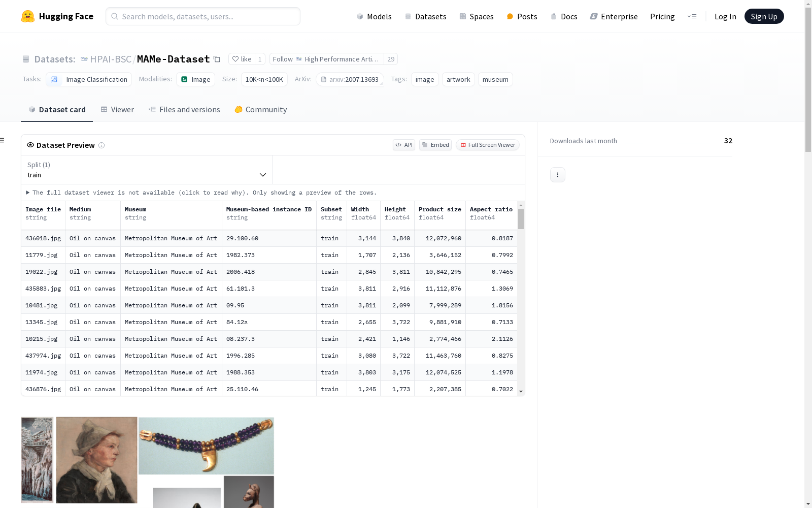Viewport: 812px width, 508px height.
Task: Select the Dataset card tab
Action: click(57, 110)
